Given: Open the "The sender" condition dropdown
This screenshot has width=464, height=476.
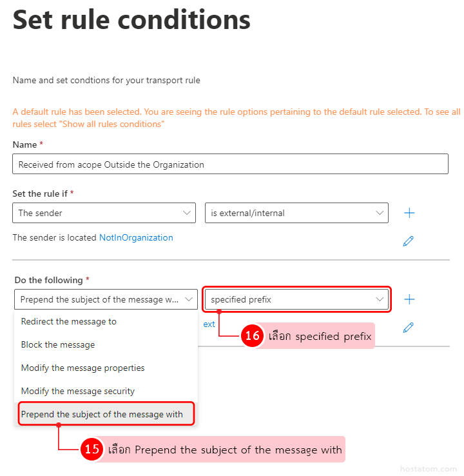Looking at the screenshot, I should [x=104, y=213].
